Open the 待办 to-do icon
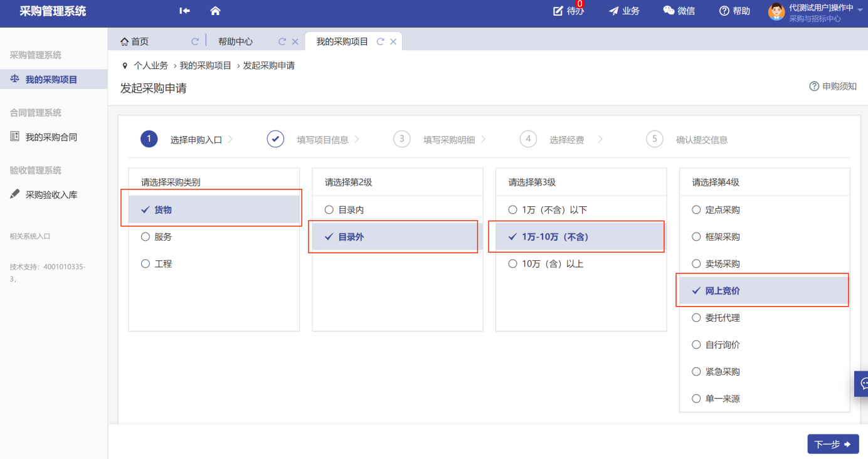 coord(558,11)
